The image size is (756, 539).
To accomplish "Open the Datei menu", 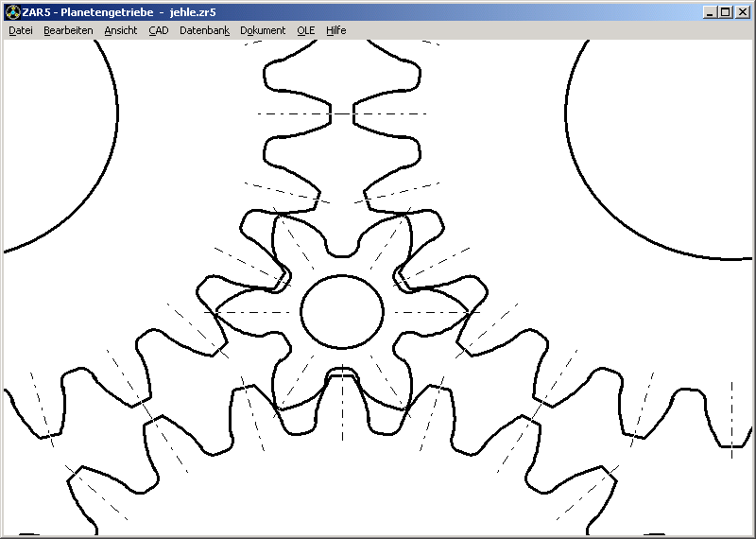I will click(21, 30).
